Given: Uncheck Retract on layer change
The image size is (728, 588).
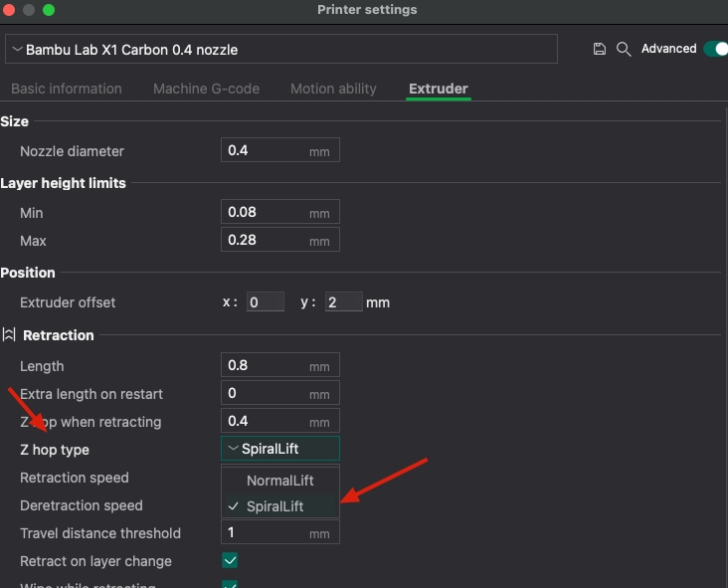Looking at the screenshot, I should click(x=230, y=561).
